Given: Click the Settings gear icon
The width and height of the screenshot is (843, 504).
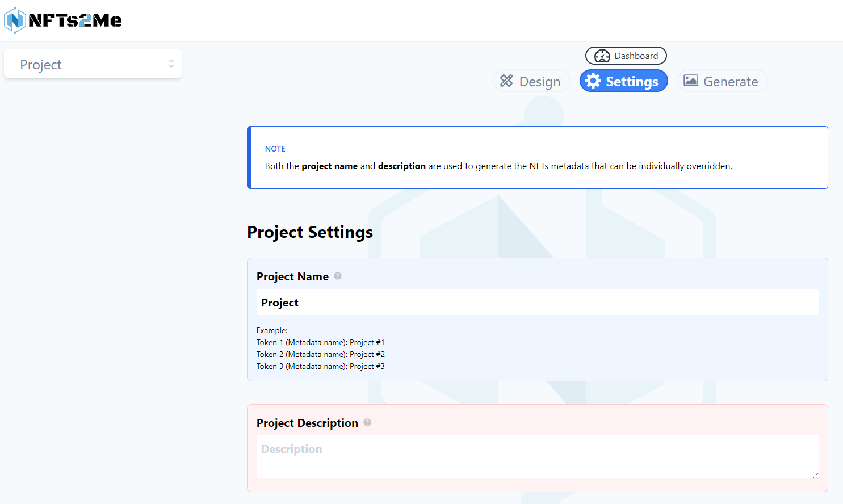Looking at the screenshot, I should [593, 81].
